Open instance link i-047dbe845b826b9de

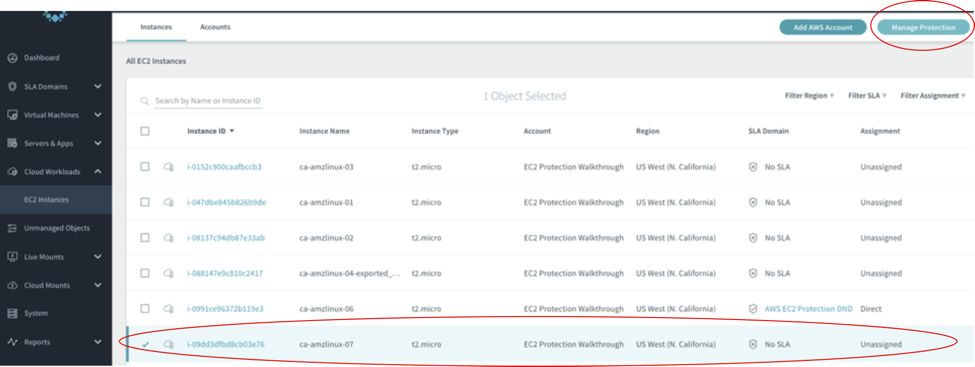226,203
